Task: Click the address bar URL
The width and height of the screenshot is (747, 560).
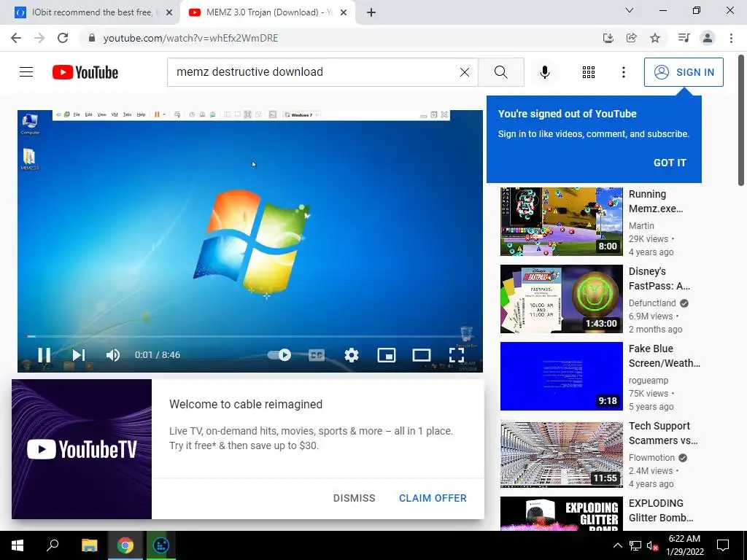Action: pyautogui.click(x=190, y=38)
